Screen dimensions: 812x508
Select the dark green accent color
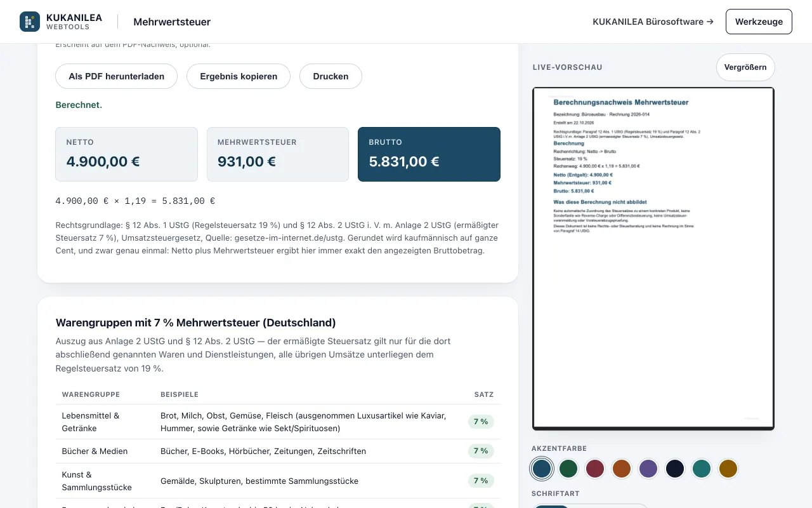click(568, 469)
